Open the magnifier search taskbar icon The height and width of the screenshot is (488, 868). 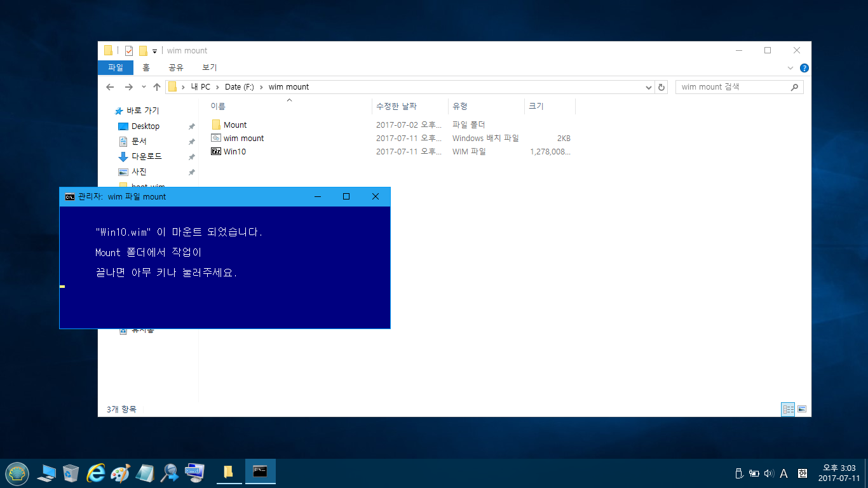pos(170,473)
